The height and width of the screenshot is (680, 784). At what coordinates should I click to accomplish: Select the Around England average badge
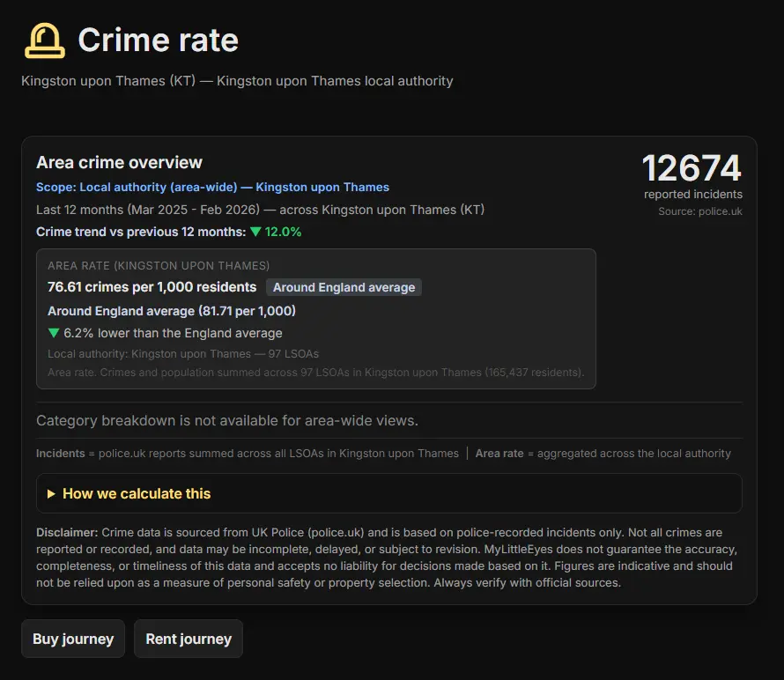(344, 287)
